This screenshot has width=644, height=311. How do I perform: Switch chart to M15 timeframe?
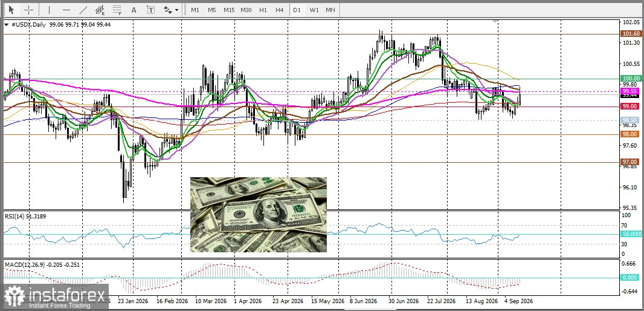(229, 10)
